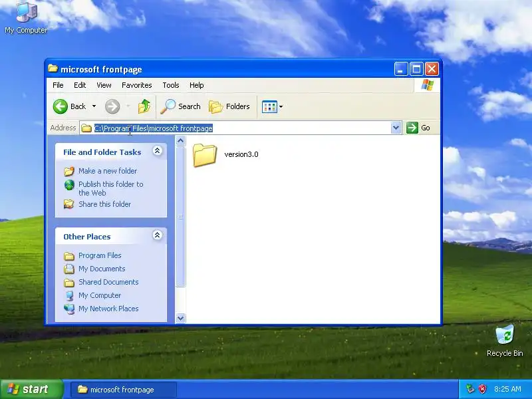Viewport: 532px width, 399px height.
Task: Maximize the microsoft frontpage window
Action: coord(416,69)
